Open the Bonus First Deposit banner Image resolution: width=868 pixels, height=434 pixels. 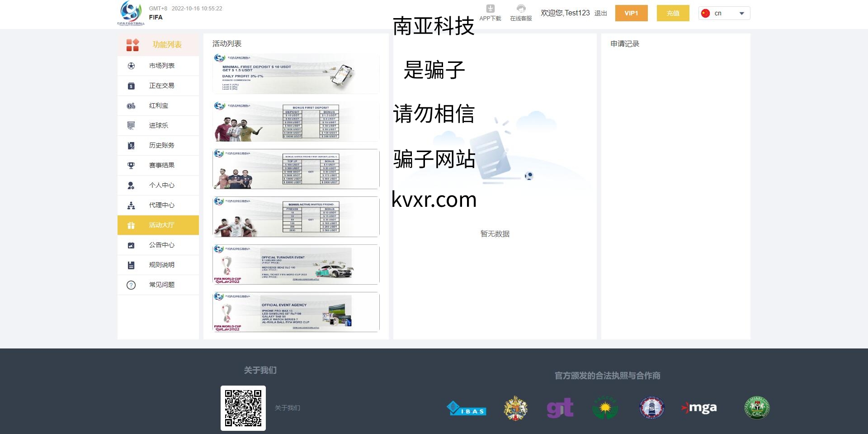[296, 121]
